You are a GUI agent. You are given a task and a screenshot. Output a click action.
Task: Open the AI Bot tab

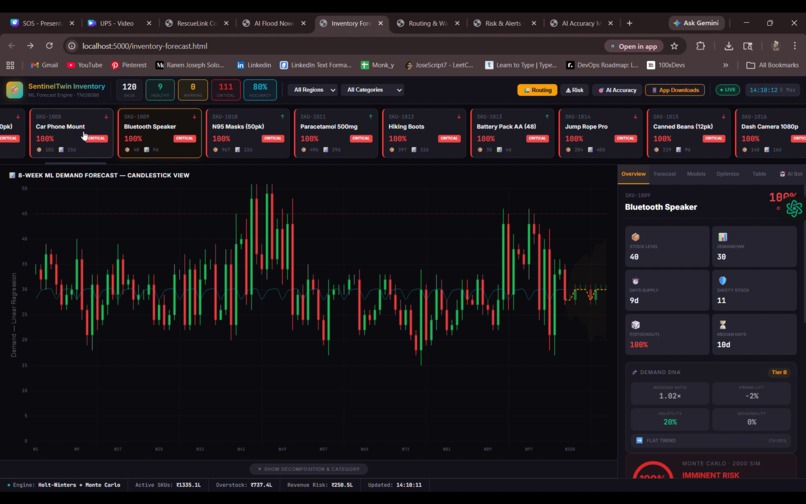(x=791, y=174)
